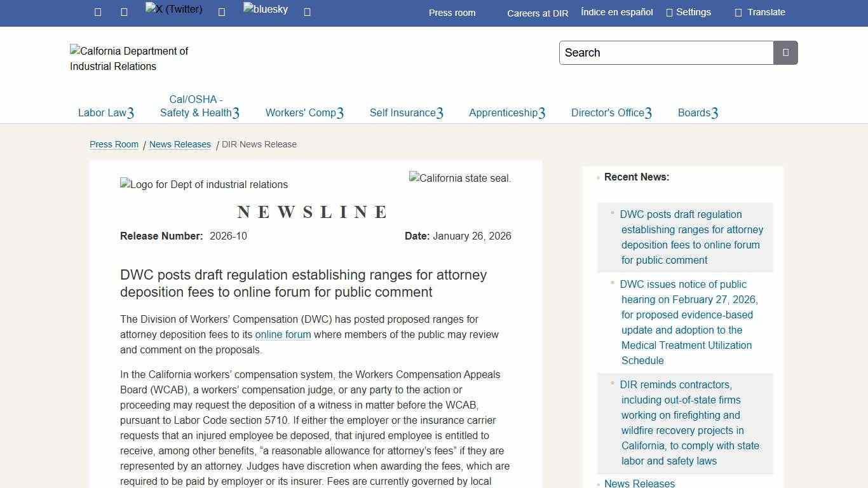Click the Settings gear icon
The height and width of the screenshot is (488, 868).
click(x=688, y=11)
